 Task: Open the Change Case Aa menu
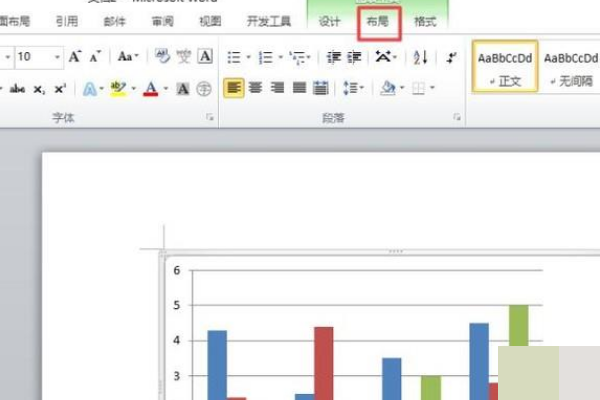tap(128, 57)
